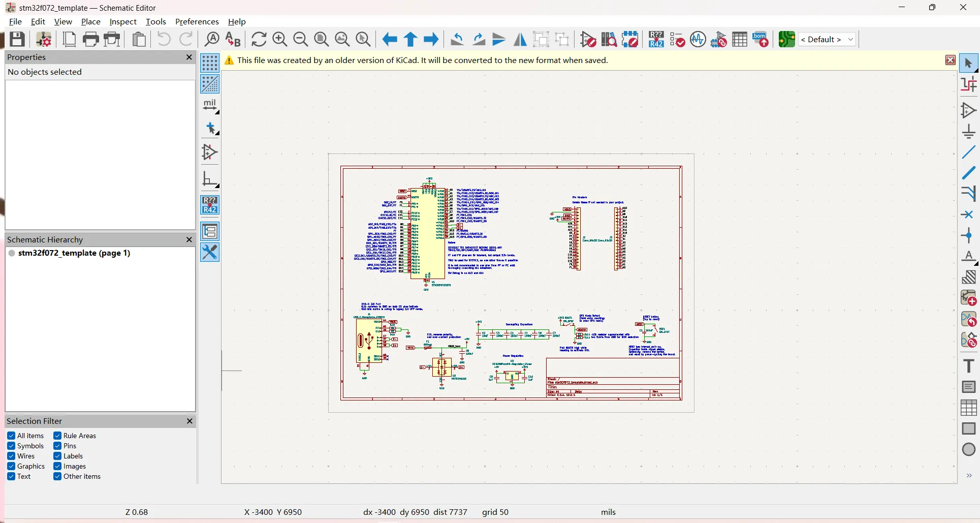
Task: Click the Undo arrow
Action: (164, 39)
